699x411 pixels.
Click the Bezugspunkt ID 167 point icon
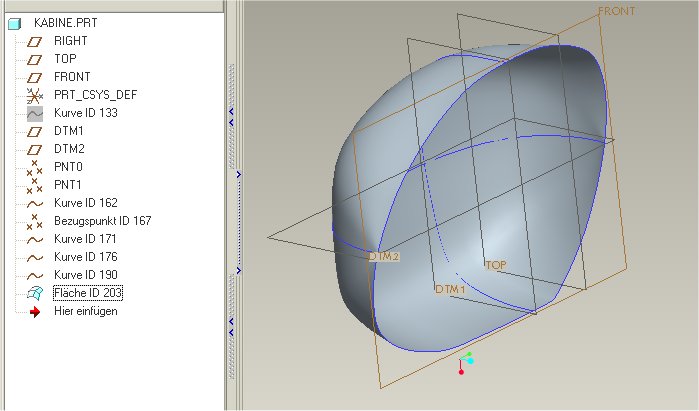[34, 222]
